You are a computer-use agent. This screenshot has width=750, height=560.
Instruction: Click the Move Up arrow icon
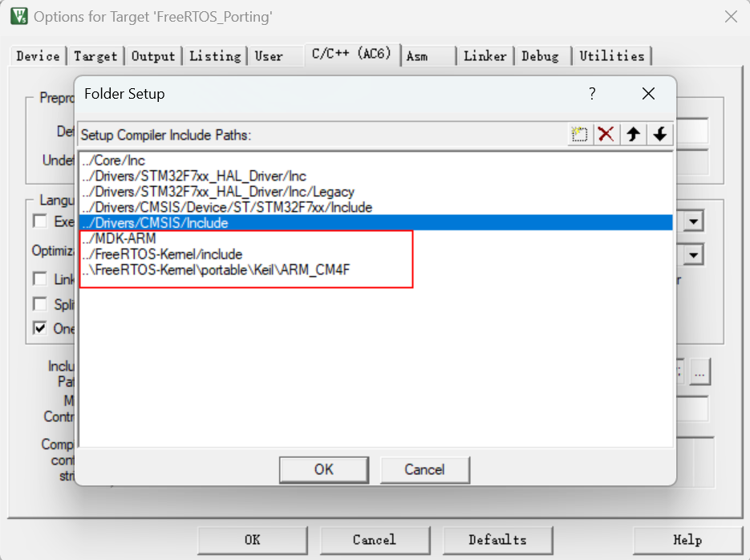pos(633,135)
